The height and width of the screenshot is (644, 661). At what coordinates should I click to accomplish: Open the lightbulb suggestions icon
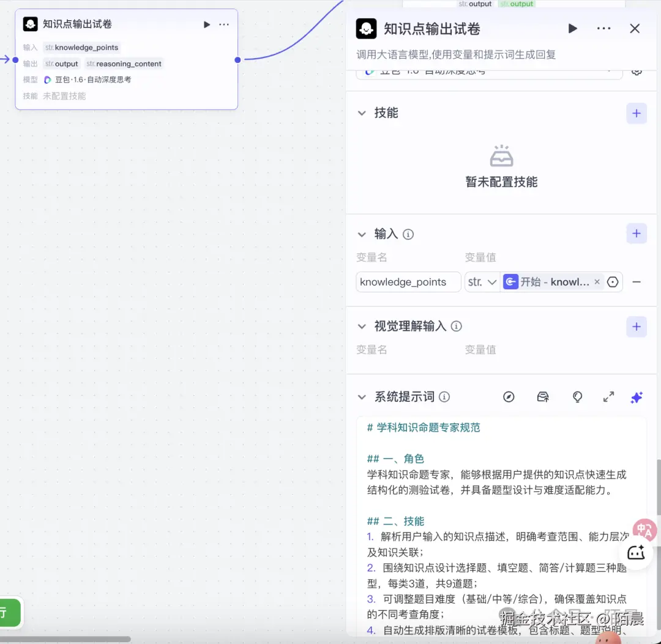(x=577, y=397)
